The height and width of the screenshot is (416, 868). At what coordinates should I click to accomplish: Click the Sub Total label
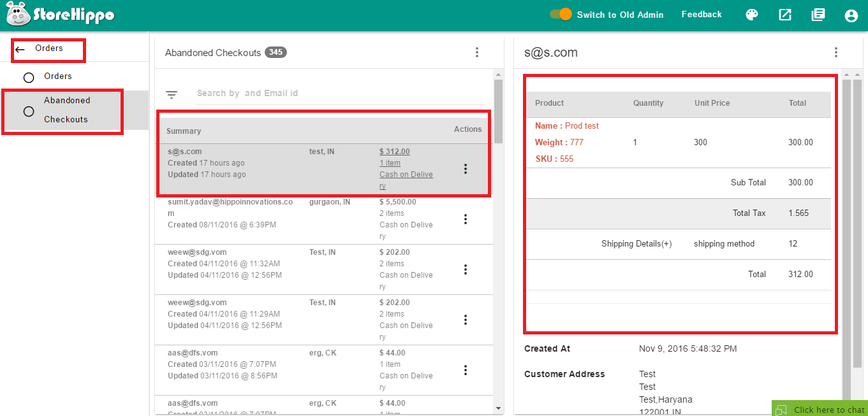[749, 183]
